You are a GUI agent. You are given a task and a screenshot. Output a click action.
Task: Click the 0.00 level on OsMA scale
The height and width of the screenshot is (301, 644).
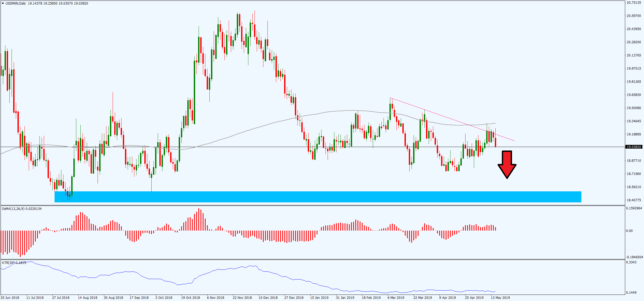click(629, 231)
